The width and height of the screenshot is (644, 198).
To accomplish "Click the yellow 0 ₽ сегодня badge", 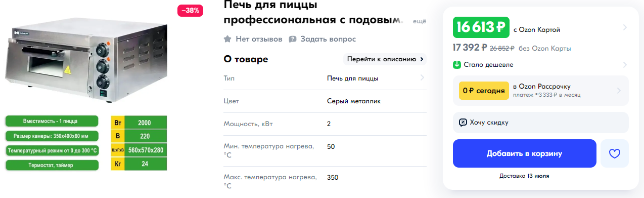I will pyautogui.click(x=484, y=91).
